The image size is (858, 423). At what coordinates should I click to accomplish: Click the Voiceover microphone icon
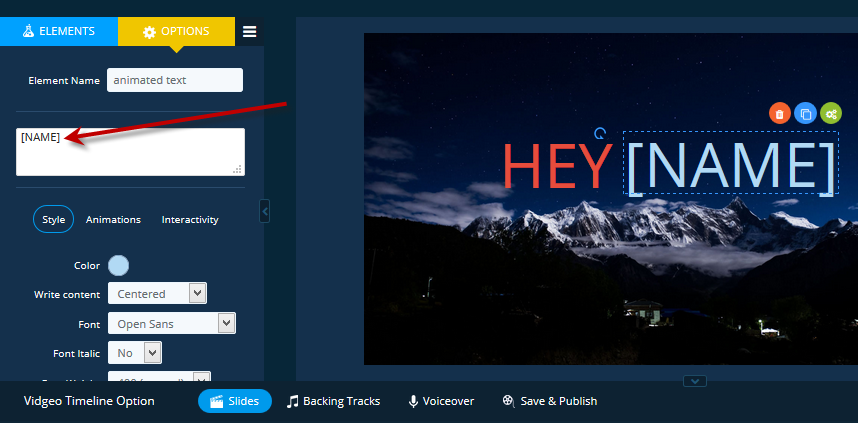click(x=413, y=402)
